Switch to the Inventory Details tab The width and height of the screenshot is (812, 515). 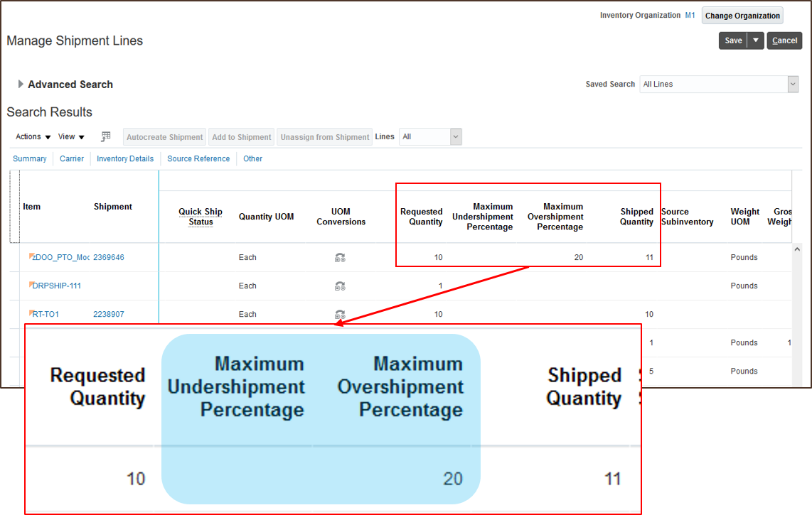pos(125,158)
